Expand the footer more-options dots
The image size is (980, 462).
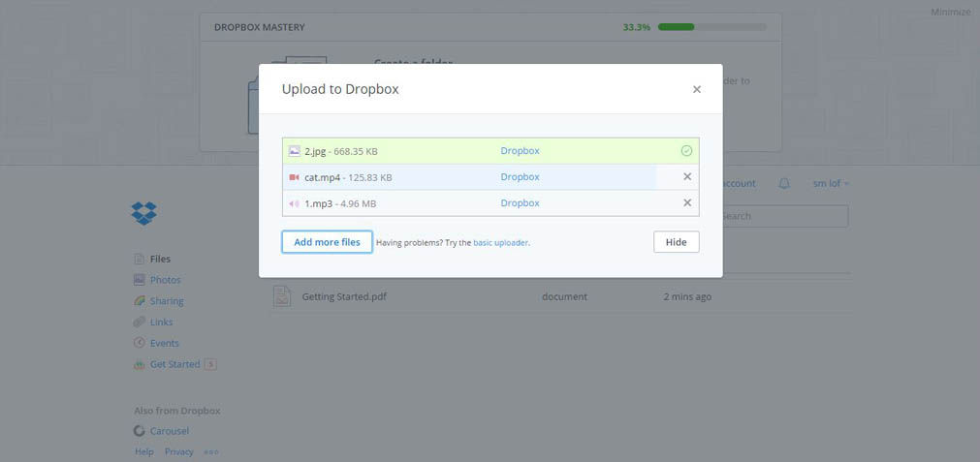[211, 452]
